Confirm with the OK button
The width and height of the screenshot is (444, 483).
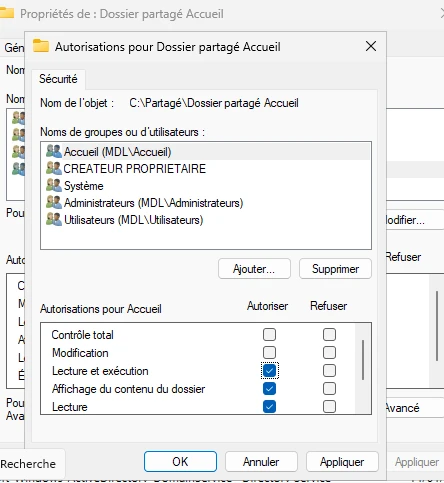(x=180, y=462)
